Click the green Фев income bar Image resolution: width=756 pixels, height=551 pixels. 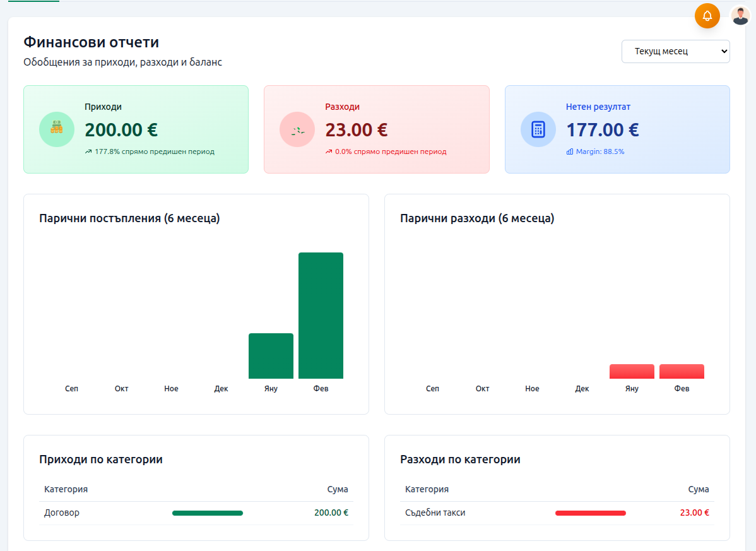pyautogui.click(x=321, y=316)
